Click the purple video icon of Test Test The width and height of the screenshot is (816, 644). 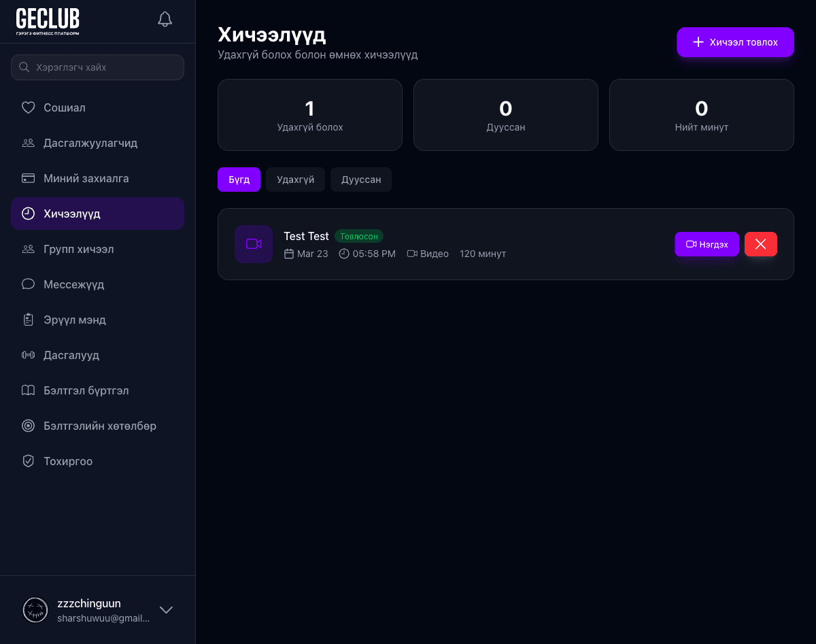(x=254, y=244)
